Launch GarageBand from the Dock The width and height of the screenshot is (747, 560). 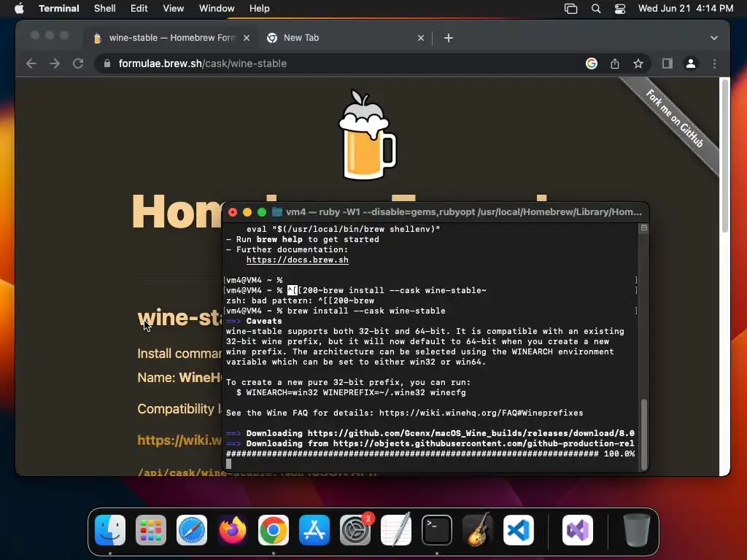478,530
